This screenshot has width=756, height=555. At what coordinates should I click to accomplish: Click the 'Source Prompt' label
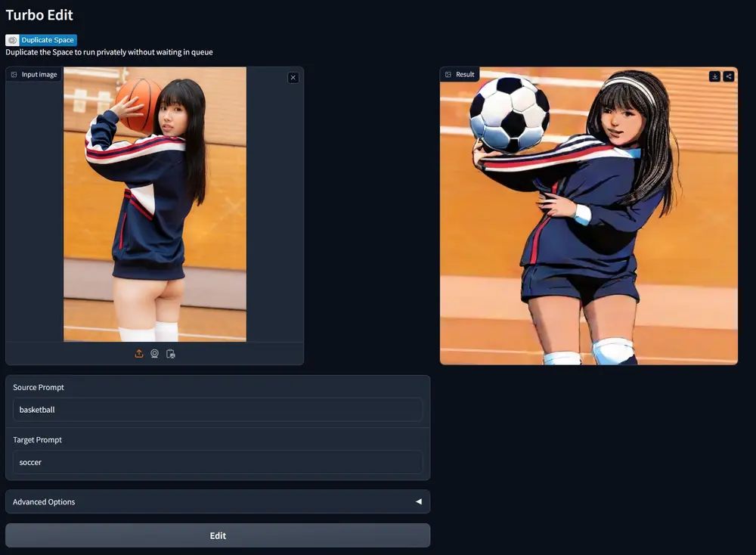39,387
